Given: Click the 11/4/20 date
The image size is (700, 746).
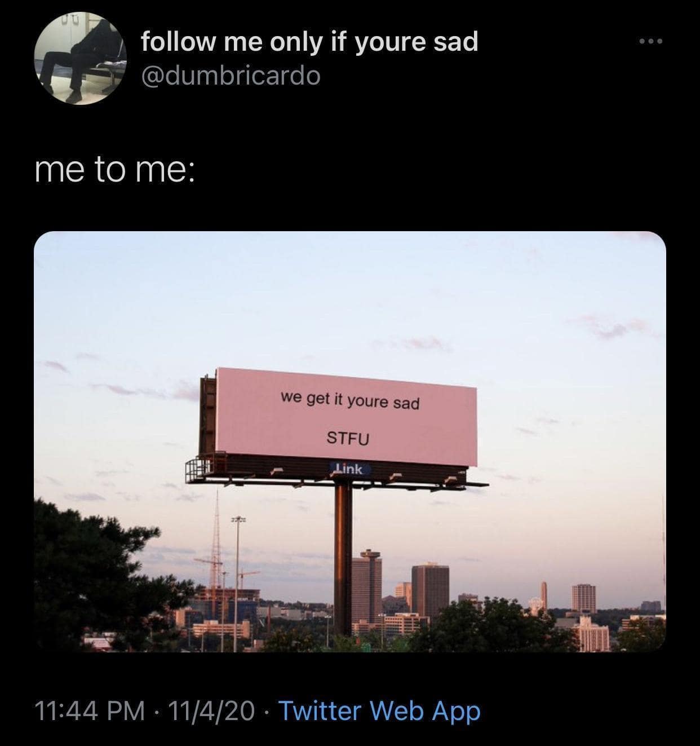Looking at the screenshot, I should point(214,710).
